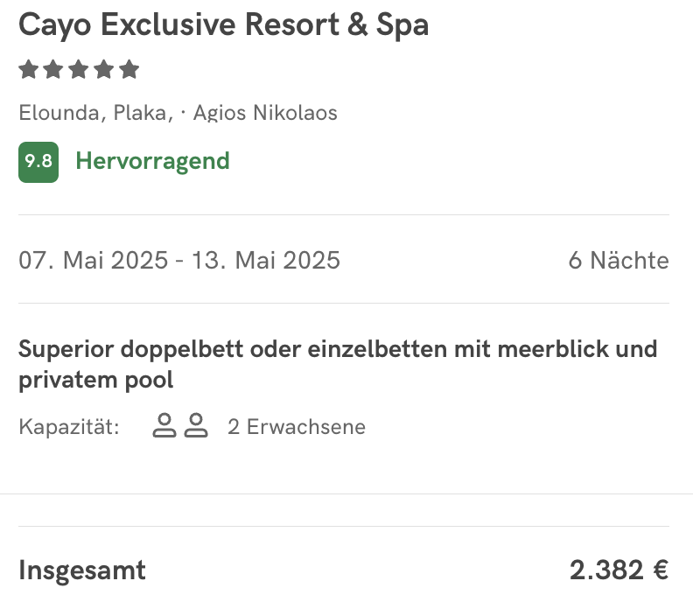Click the green "Hervorragend" rating label
This screenshot has height=616, width=693.
point(152,161)
